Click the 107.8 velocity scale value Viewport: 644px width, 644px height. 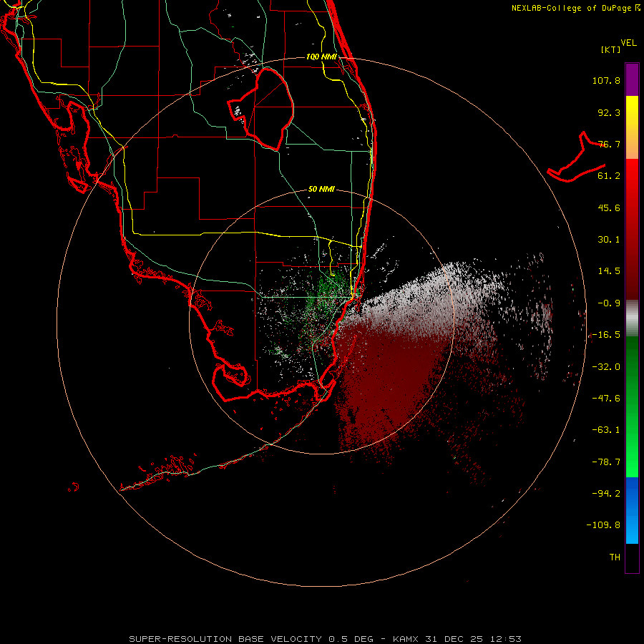(x=606, y=80)
